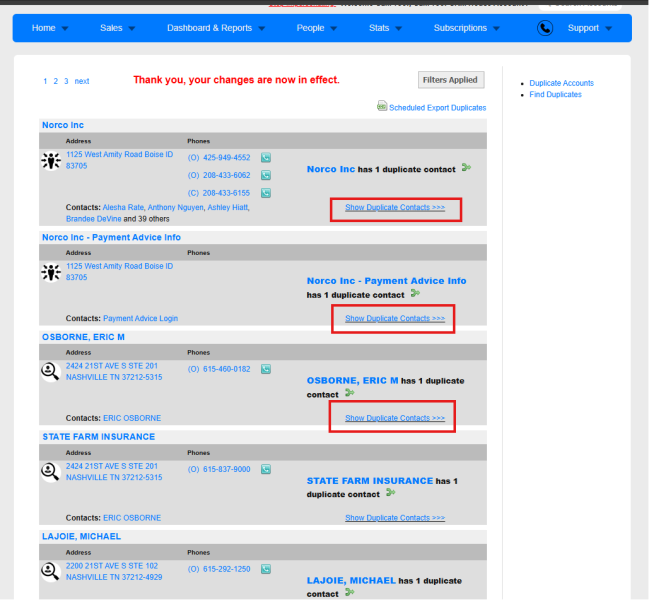
Task: Open the Subscriptions menu
Action: (460, 28)
